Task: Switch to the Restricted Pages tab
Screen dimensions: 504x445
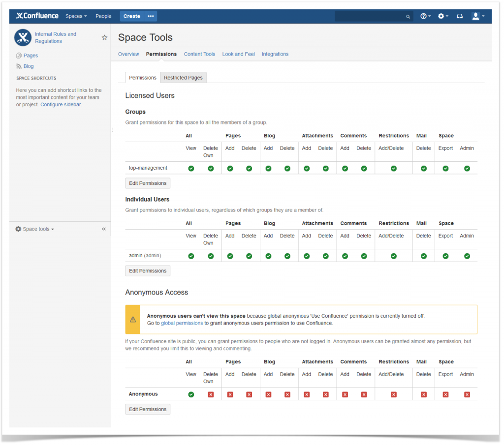Action: point(183,78)
